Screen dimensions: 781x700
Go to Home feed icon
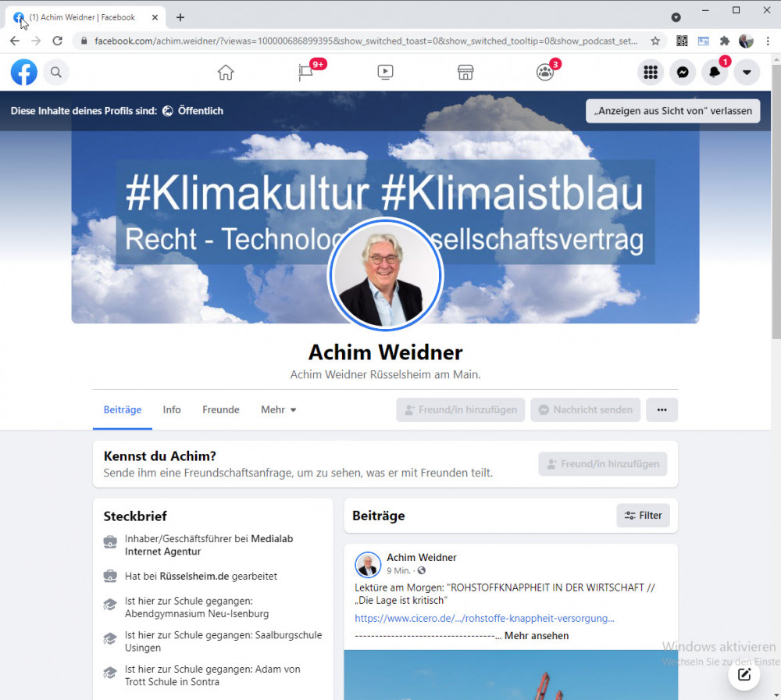226,73
